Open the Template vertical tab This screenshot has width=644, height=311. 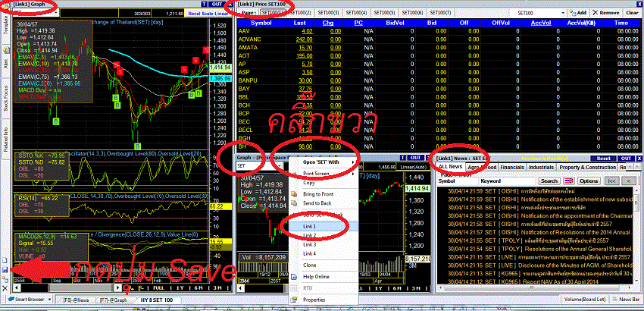(x=6, y=26)
